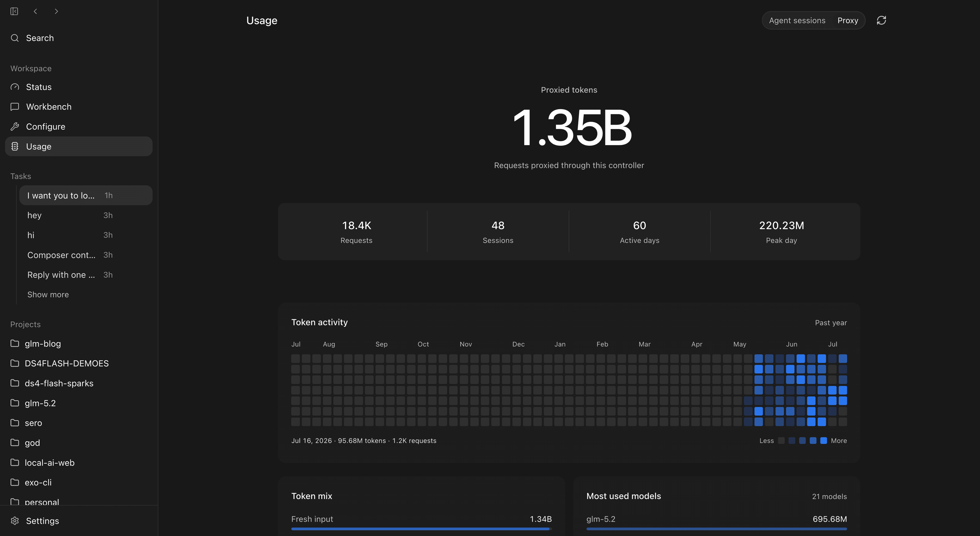Expand tasks with Show more
This screenshot has width=980, height=536.
[x=48, y=294]
